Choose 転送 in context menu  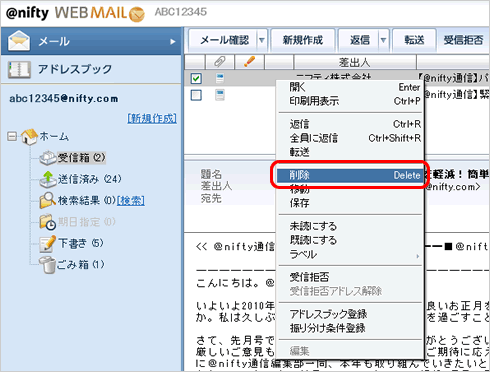click(x=351, y=152)
